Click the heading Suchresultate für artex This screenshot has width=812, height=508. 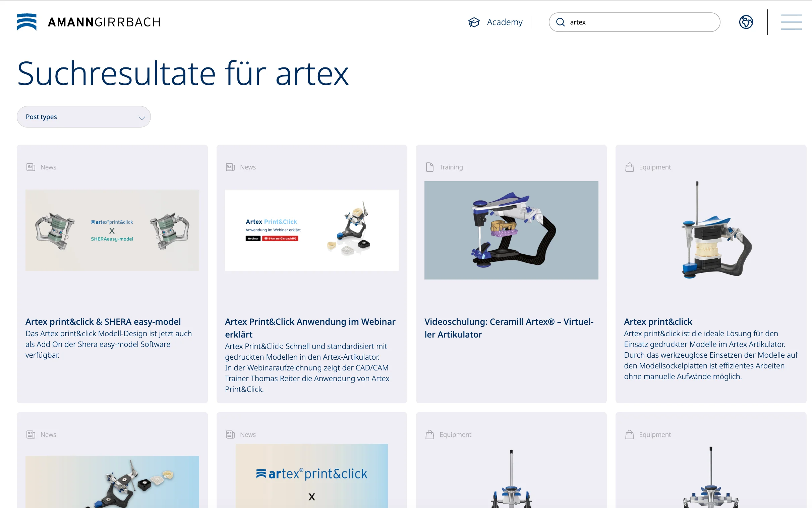[x=183, y=73]
